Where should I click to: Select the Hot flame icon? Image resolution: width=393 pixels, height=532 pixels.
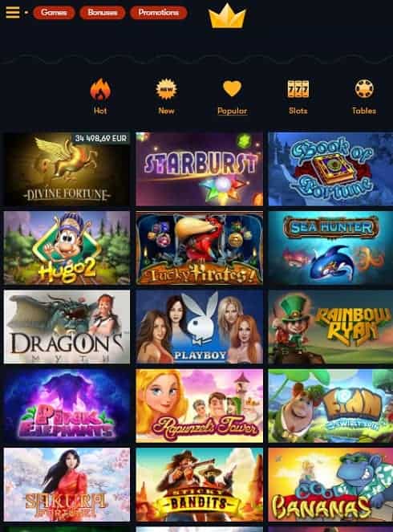(100, 89)
